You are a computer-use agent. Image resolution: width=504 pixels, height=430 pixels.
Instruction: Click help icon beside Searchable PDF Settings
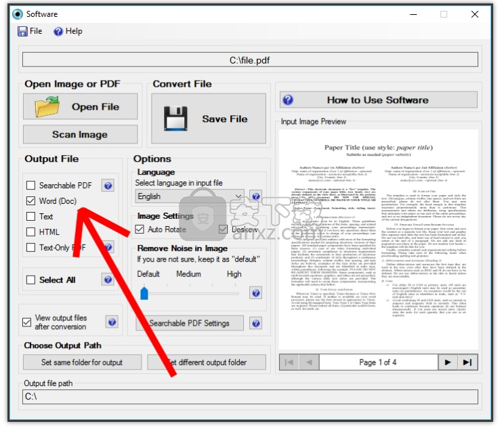pos(256,323)
